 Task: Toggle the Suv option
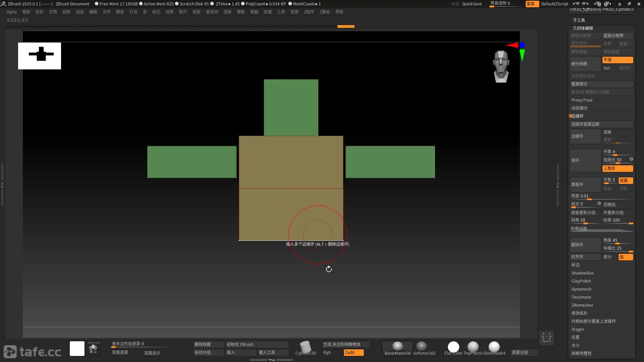coord(609,68)
